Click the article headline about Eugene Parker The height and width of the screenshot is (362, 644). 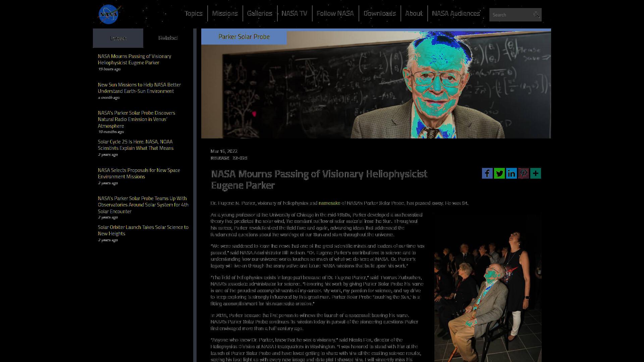click(x=319, y=180)
